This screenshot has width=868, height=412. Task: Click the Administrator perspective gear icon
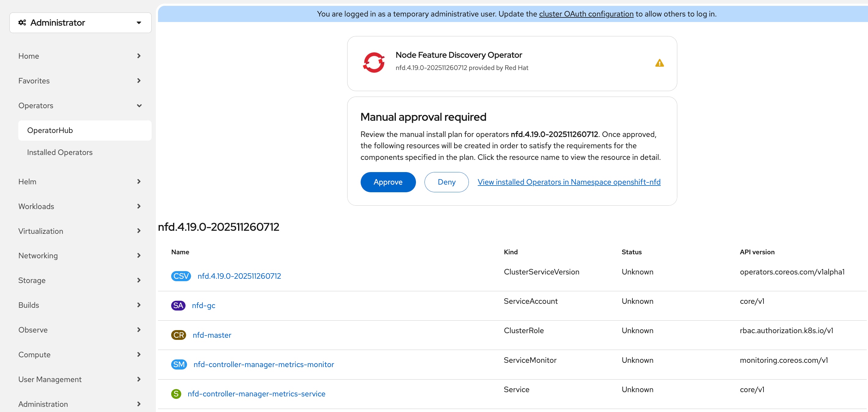coord(22,23)
